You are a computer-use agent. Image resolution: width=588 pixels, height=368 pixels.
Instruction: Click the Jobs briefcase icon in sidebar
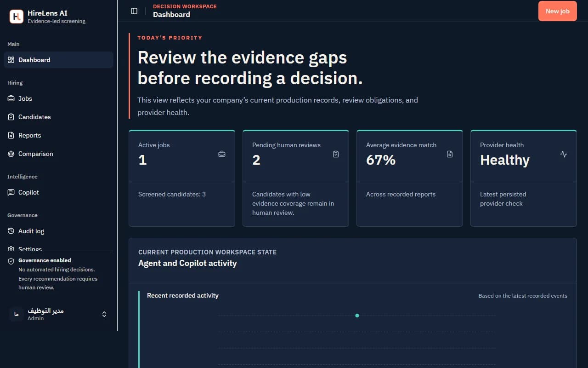tap(11, 98)
